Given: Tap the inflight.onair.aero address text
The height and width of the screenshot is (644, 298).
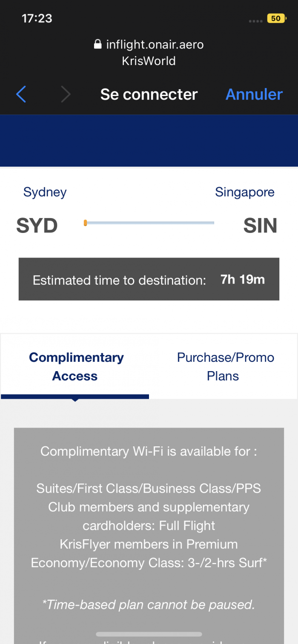Looking at the screenshot, I should (155, 44).
